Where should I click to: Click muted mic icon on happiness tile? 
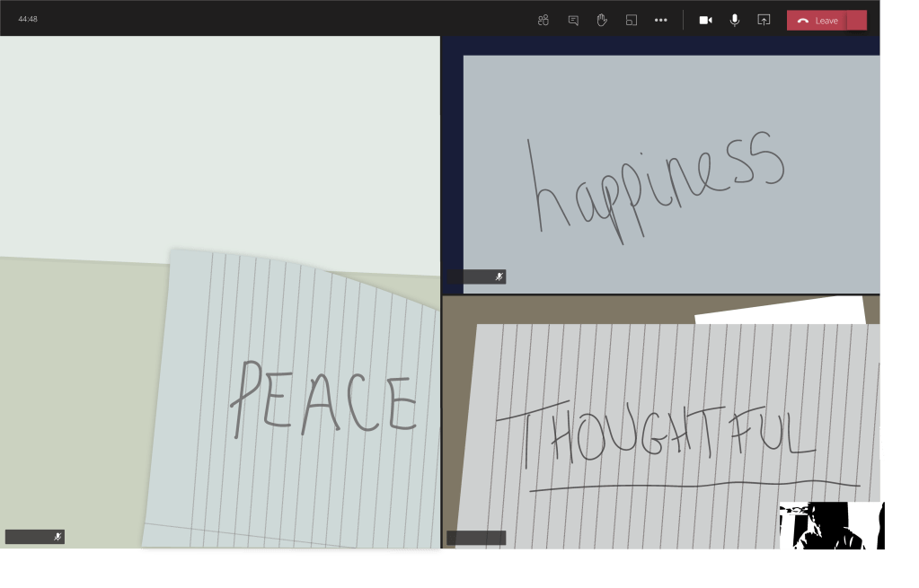[499, 276]
